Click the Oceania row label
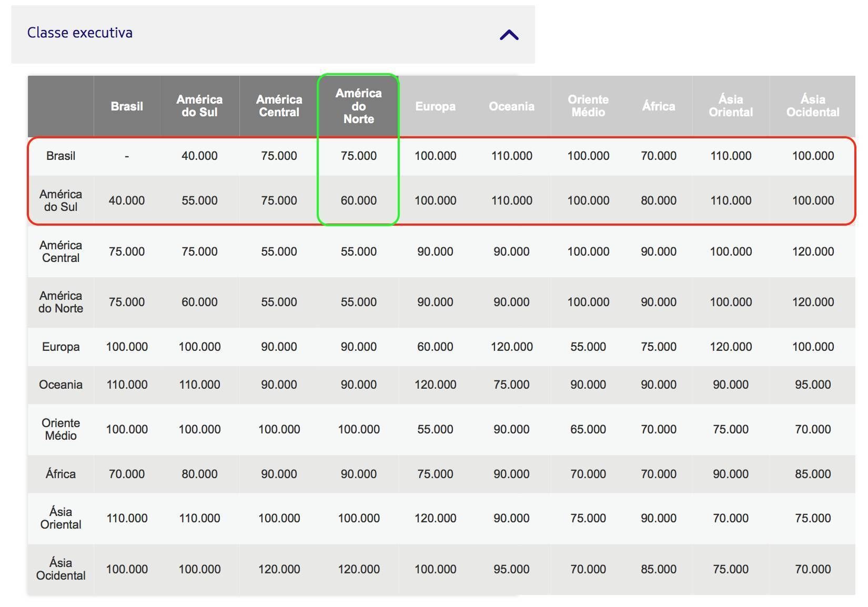 coord(60,385)
